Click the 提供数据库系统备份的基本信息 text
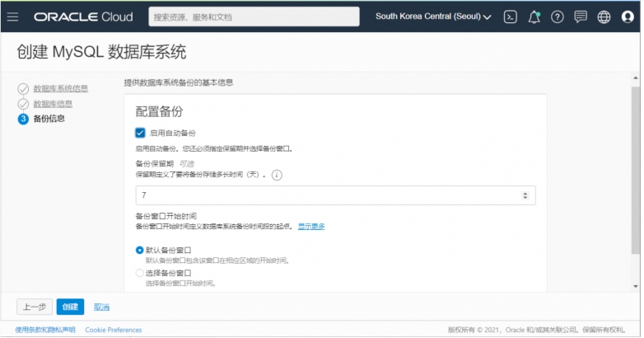The width and height of the screenshot is (644, 338). [179, 82]
